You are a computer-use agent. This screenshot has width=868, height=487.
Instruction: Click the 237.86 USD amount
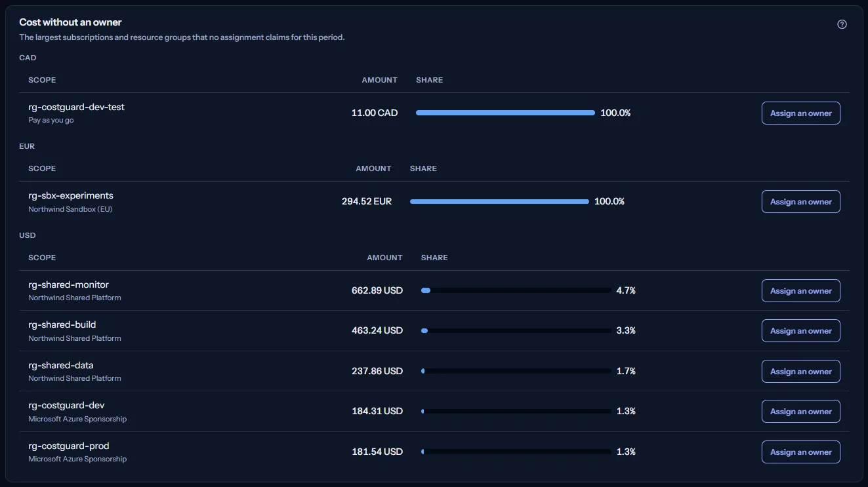tap(377, 371)
